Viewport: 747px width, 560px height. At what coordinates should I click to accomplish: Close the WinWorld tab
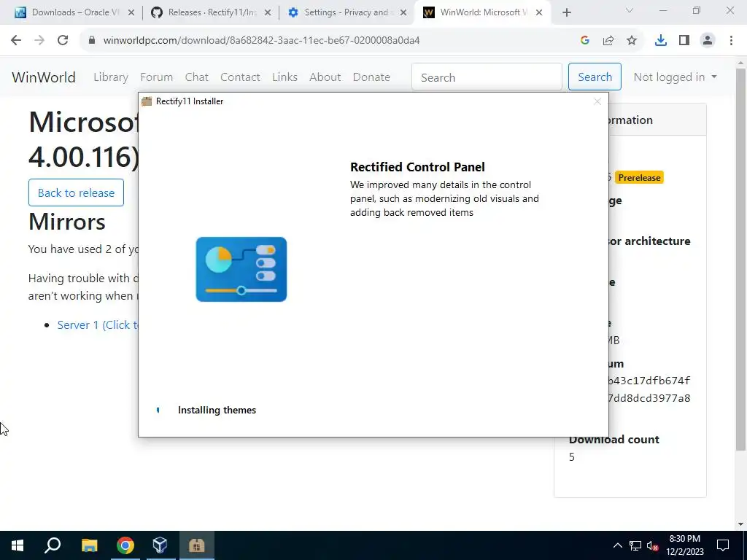[x=539, y=13]
